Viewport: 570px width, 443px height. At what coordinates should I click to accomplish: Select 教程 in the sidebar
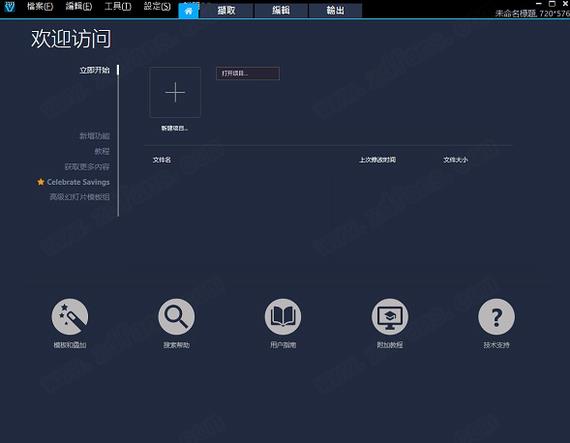pos(102,151)
